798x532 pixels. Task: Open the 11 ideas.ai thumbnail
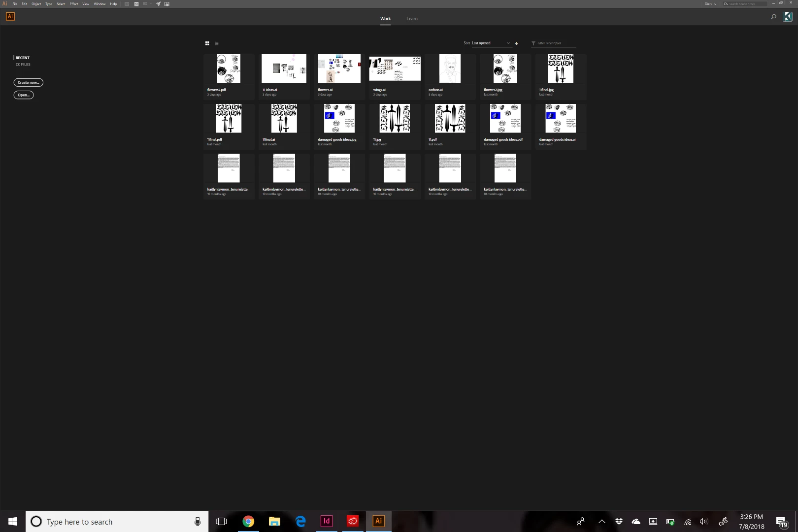[284, 68]
